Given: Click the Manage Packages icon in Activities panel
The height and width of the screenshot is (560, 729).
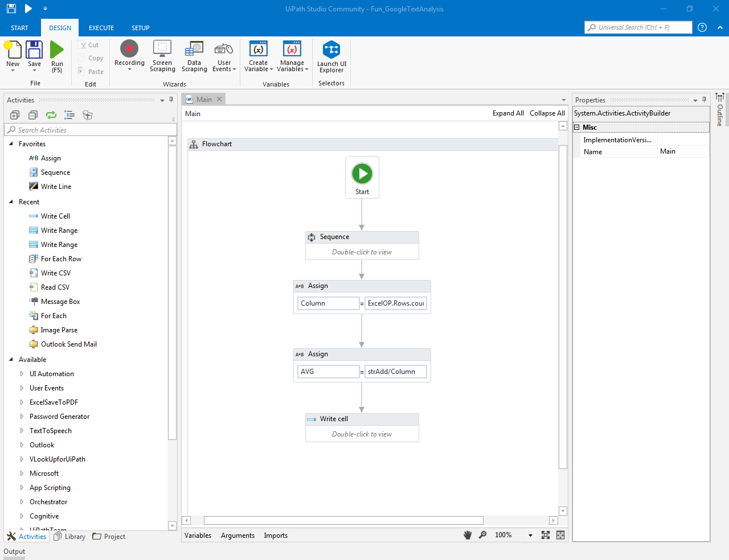Looking at the screenshot, I should click(x=87, y=115).
